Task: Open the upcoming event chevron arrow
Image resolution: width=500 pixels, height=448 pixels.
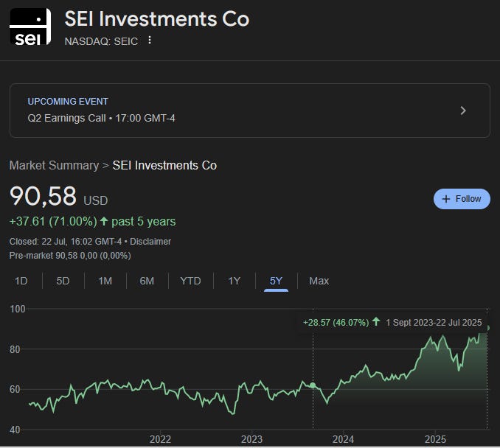Action: point(463,111)
